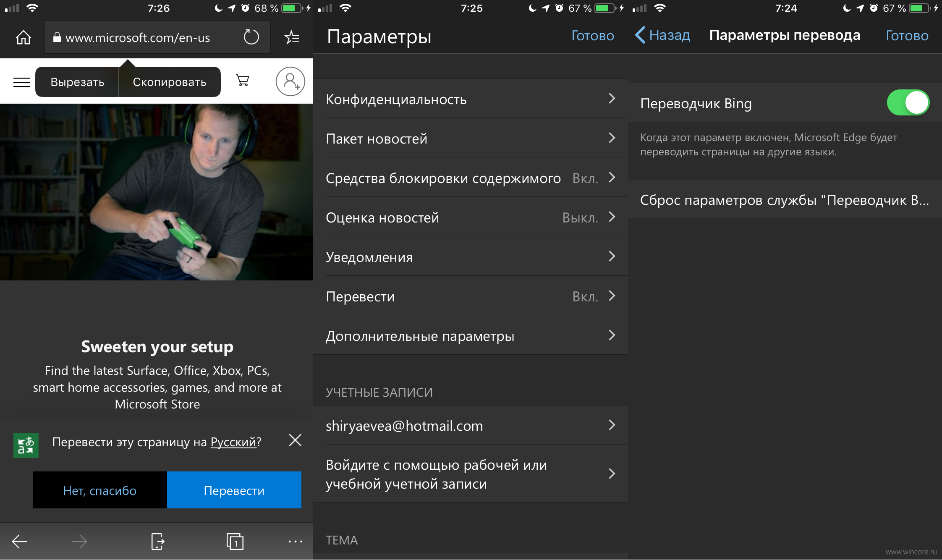
Task: Expand Дополнительные параметры chevron
Action: click(612, 335)
